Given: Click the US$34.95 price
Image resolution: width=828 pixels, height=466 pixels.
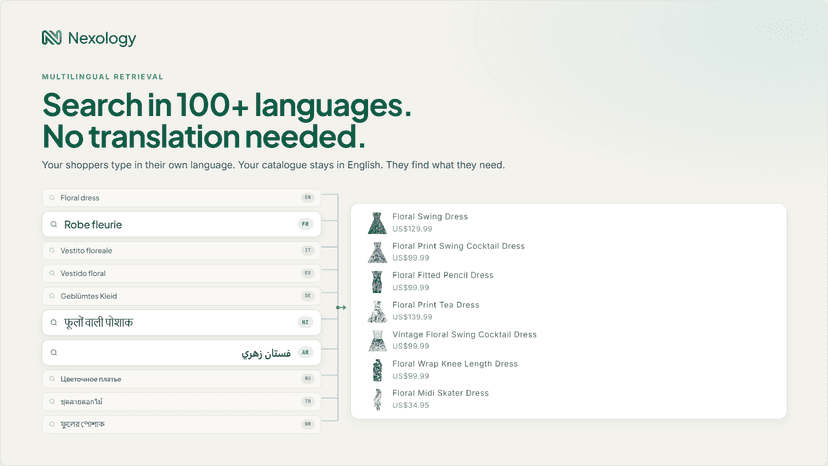Looking at the screenshot, I should point(410,405).
